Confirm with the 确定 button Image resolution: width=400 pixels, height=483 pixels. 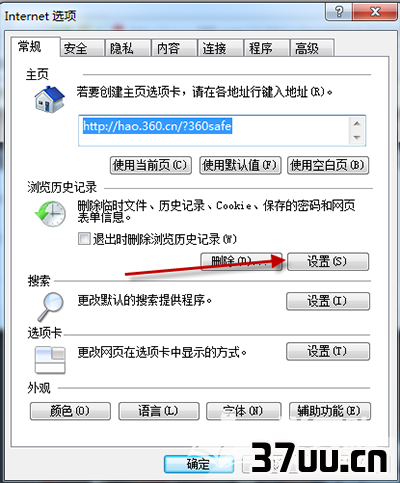(199, 464)
